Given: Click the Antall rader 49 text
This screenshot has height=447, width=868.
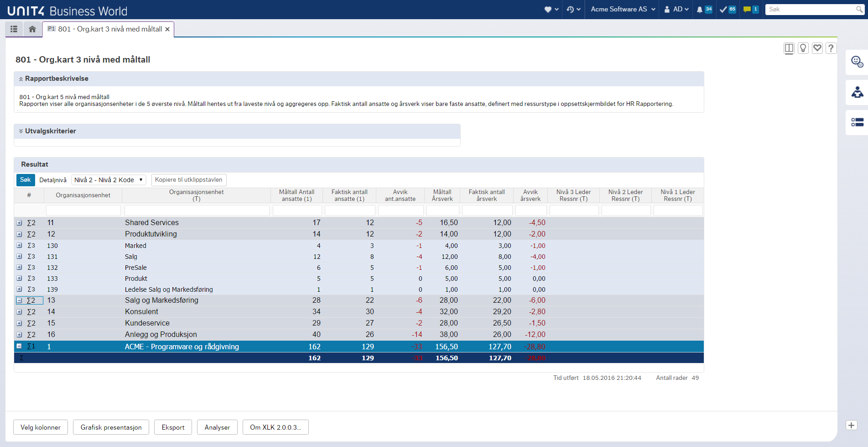Looking at the screenshot, I should pyautogui.click(x=677, y=378).
